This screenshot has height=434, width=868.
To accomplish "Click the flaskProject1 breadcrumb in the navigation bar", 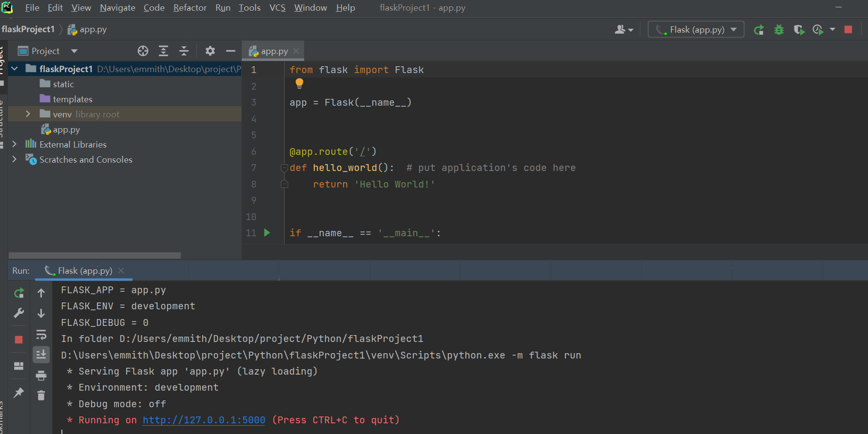I will [28, 29].
